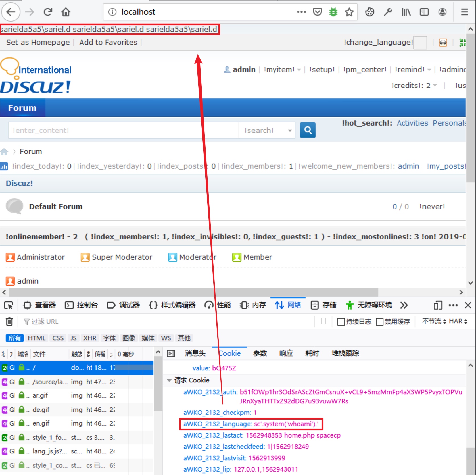Open the wrench developer tools icon
The image size is (476, 475).
coord(388,12)
